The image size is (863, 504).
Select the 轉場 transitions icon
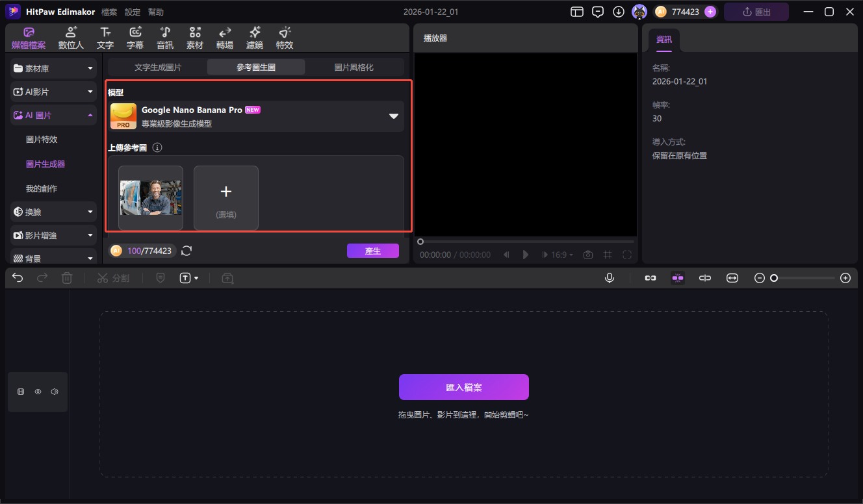225,38
